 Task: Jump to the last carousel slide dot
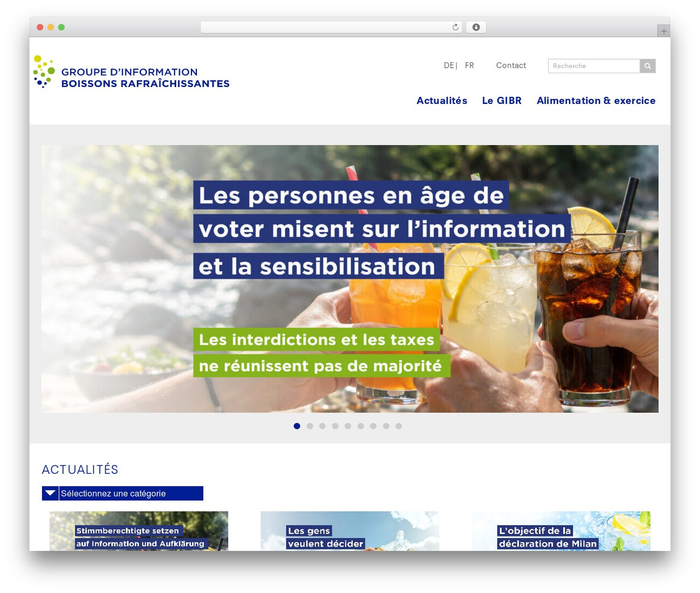tap(399, 426)
